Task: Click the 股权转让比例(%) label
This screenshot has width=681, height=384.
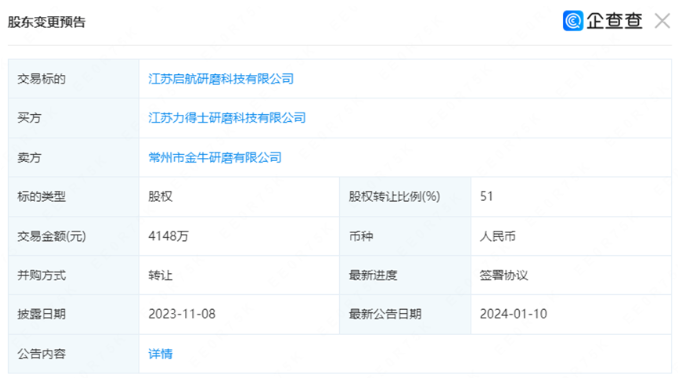Action: click(x=394, y=196)
